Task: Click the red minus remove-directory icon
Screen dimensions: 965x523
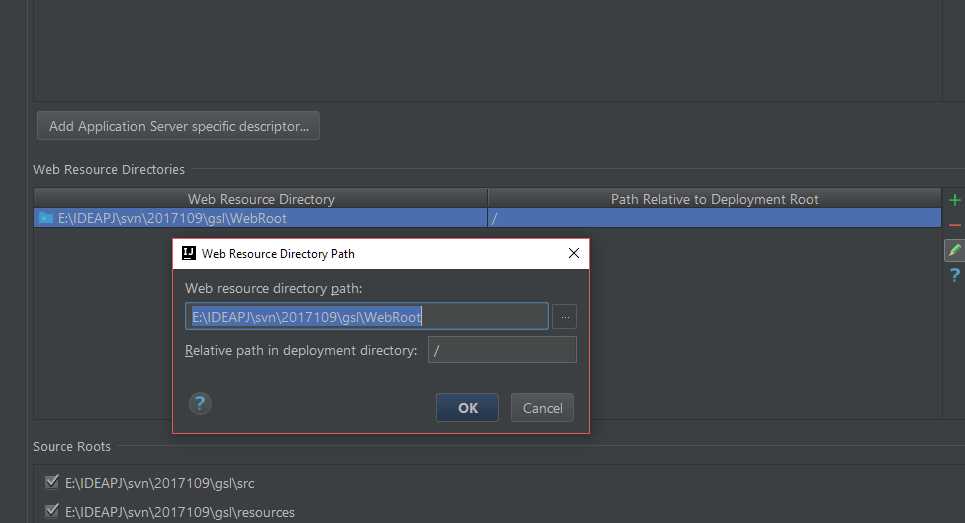Action: pos(955,225)
